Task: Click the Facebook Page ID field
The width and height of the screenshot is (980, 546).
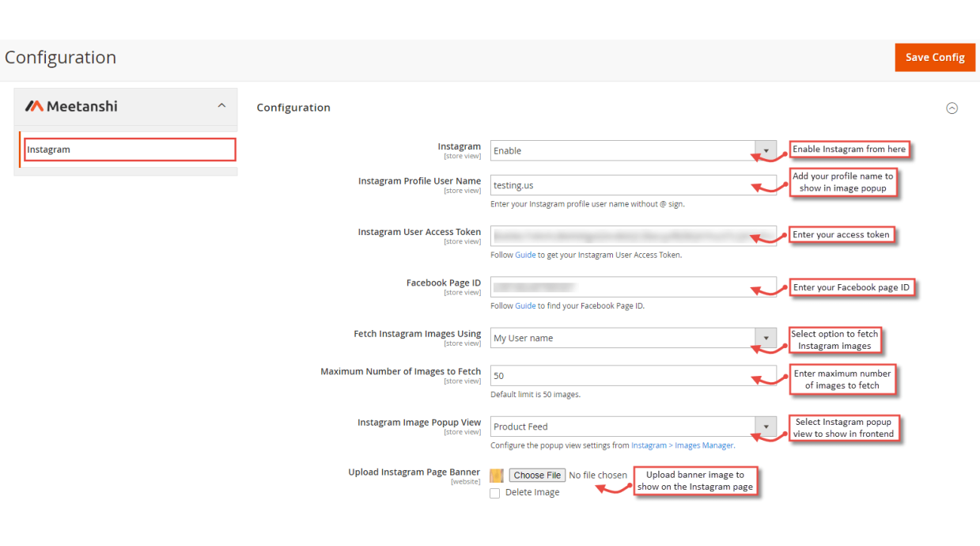Action: pos(633,286)
